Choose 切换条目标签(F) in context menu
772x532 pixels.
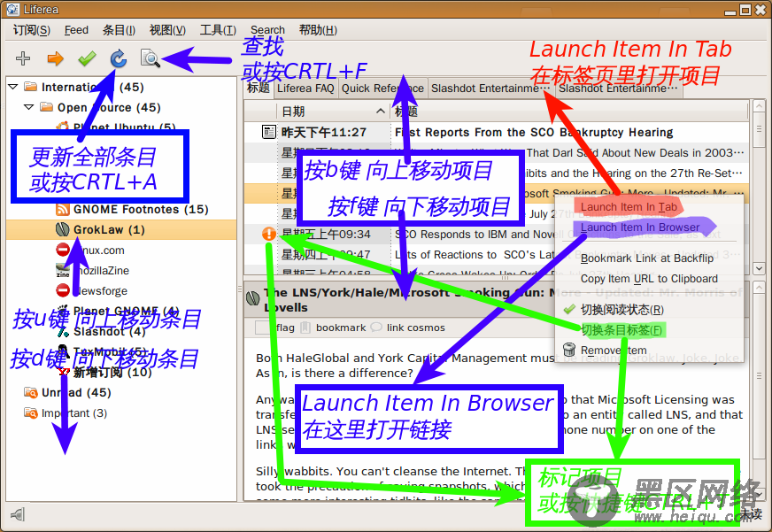pyautogui.click(x=621, y=330)
